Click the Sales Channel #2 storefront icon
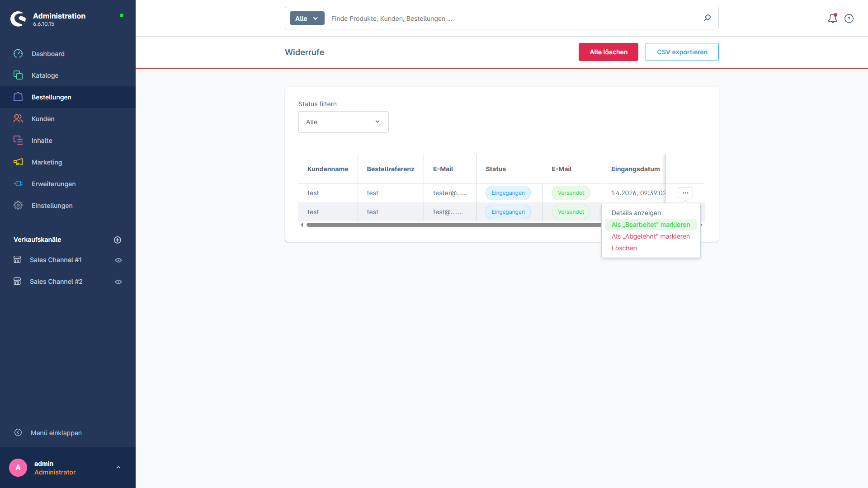 pos(17,282)
